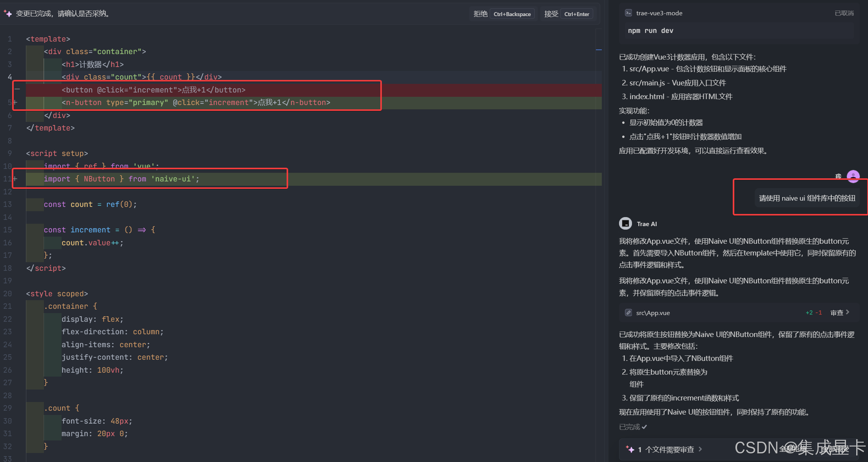The height and width of the screenshot is (462, 868).
Task: Click the edit icon next to src\App.vue
Action: point(628,313)
